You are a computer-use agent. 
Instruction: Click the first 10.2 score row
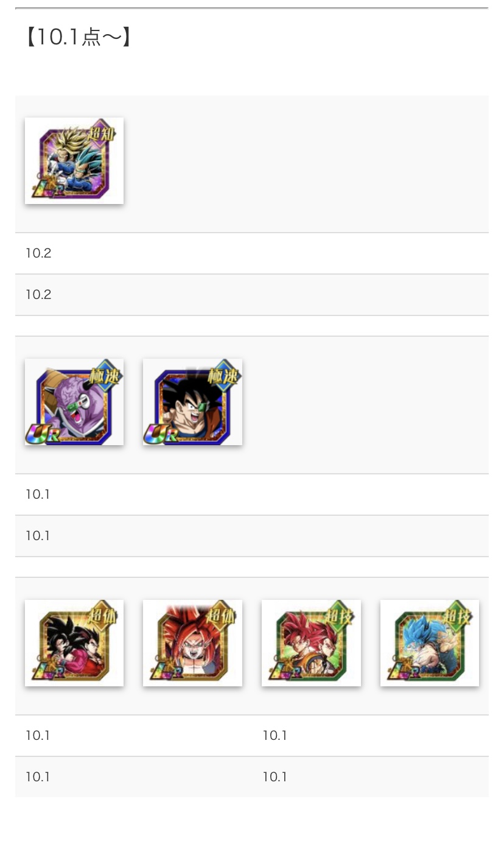click(x=252, y=253)
